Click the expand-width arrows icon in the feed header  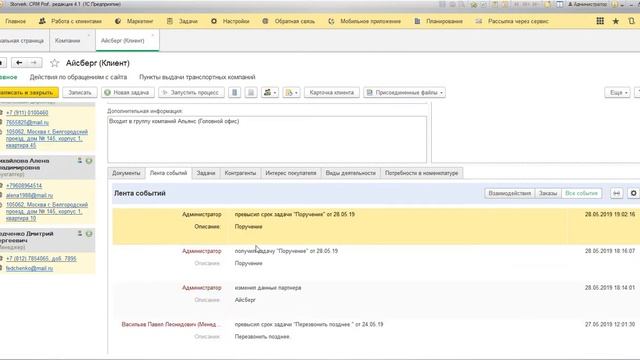pos(617,193)
